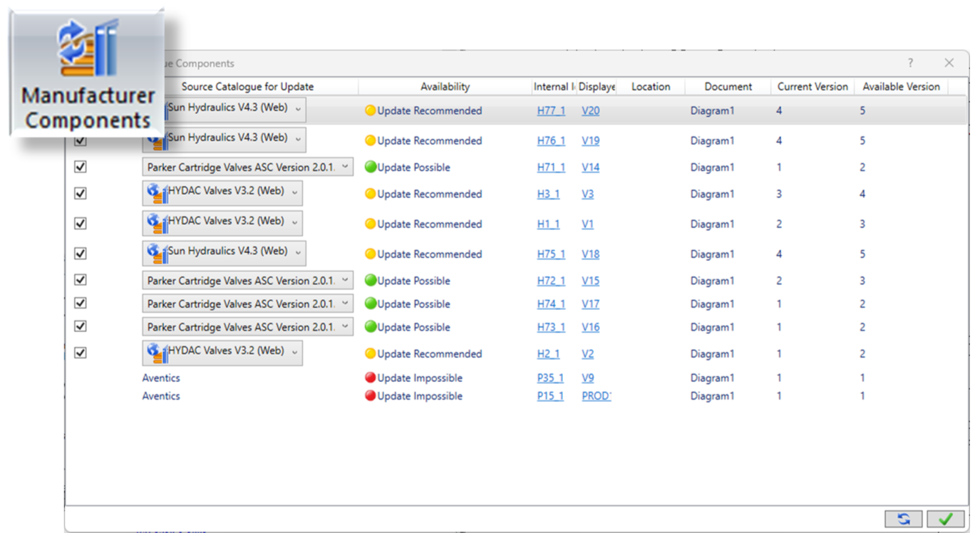Confirm with the green checkmark button

pyautogui.click(x=946, y=519)
